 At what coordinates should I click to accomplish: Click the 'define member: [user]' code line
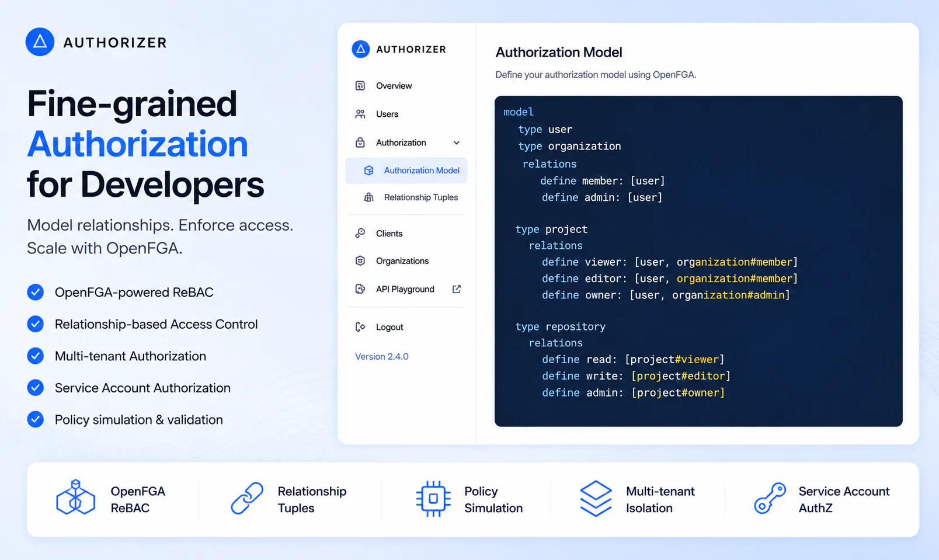coord(603,180)
